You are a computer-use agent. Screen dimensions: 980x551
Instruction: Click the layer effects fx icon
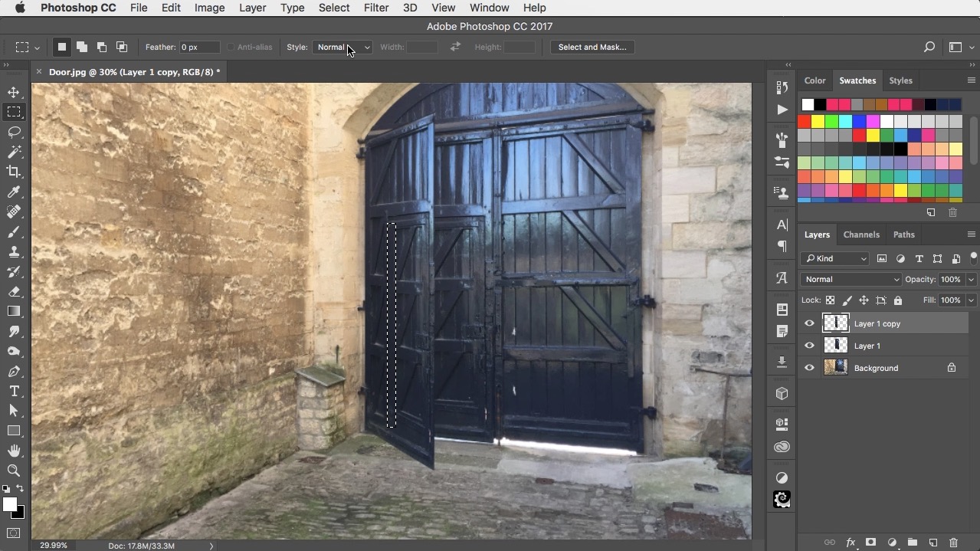click(x=851, y=543)
